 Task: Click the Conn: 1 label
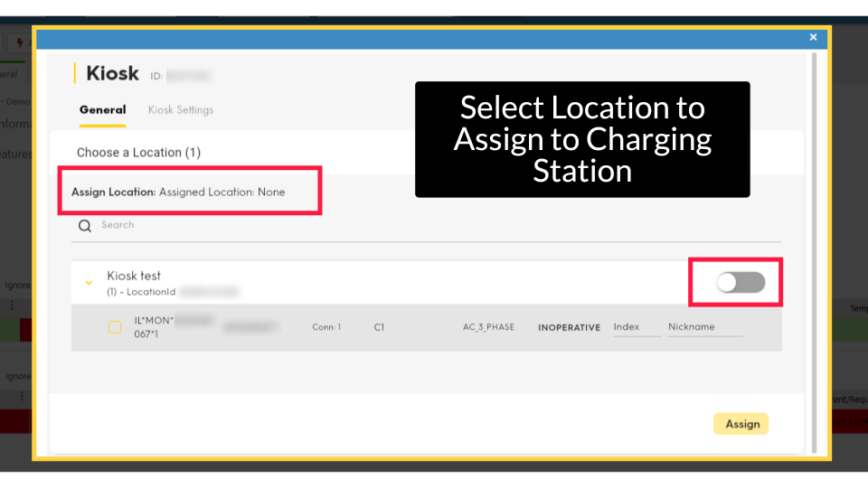coord(326,327)
